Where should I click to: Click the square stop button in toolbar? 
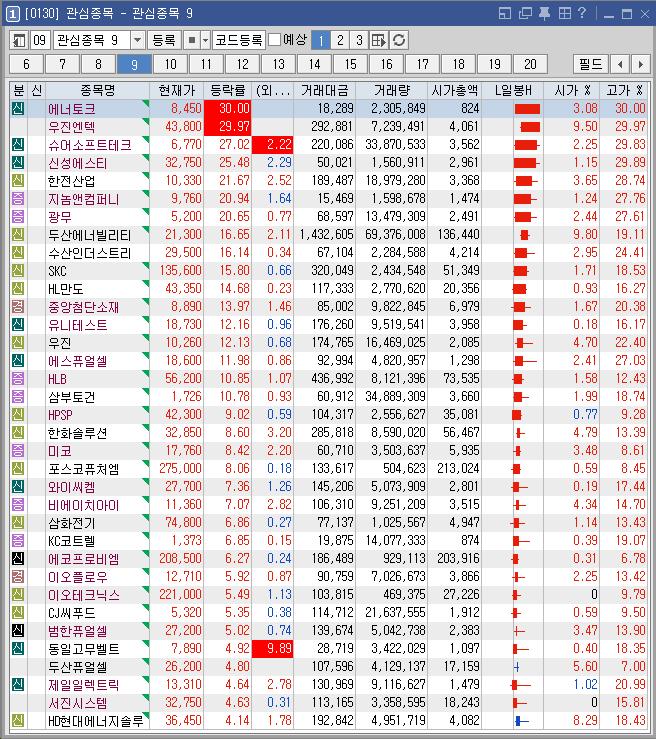pos(192,40)
